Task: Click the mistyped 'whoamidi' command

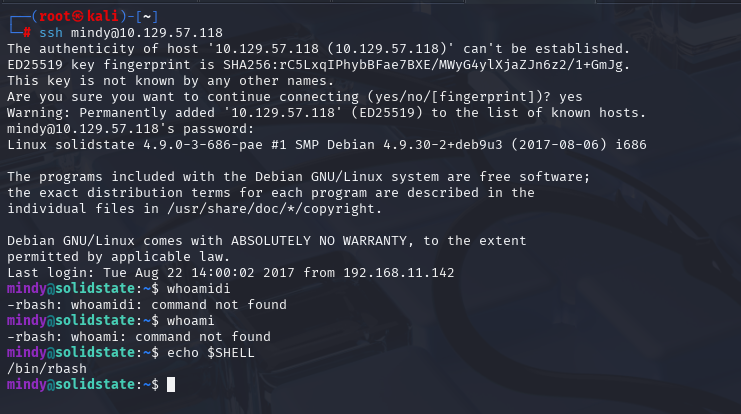Action: (198, 289)
